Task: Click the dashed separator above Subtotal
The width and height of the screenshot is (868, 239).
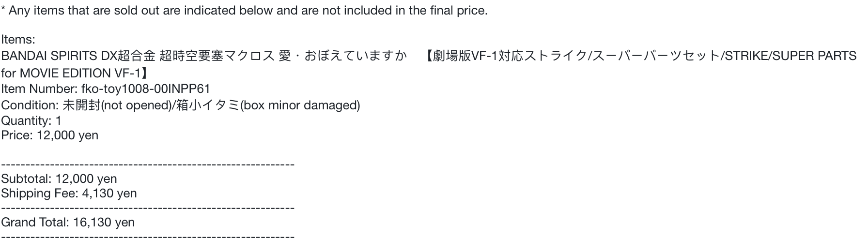Action: [x=148, y=165]
